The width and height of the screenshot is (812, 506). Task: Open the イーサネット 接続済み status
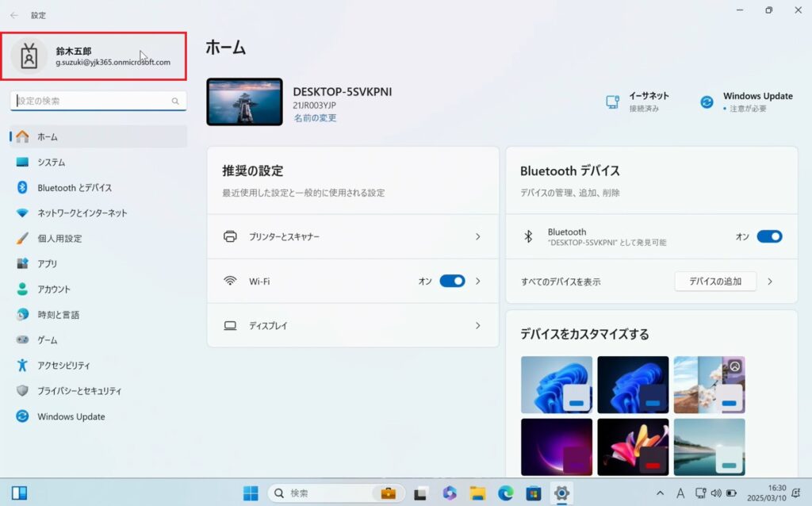pyautogui.click(x=638, y=102)
